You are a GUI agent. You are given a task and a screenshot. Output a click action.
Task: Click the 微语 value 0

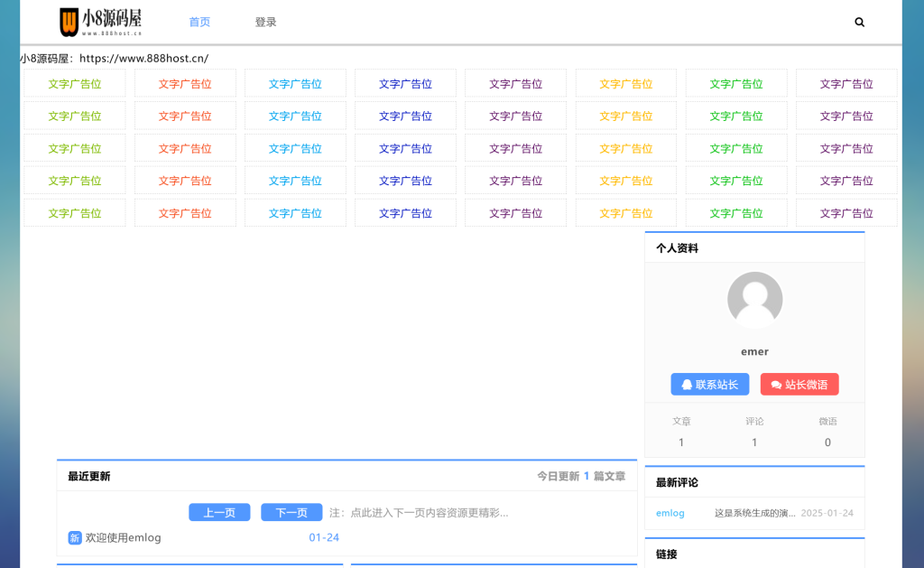(827, 442)
